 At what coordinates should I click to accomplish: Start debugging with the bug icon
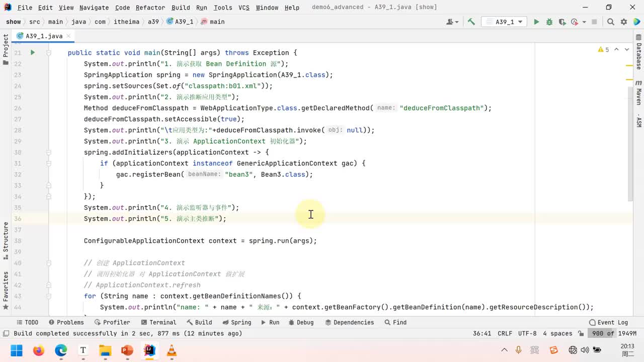click(549, 22)
